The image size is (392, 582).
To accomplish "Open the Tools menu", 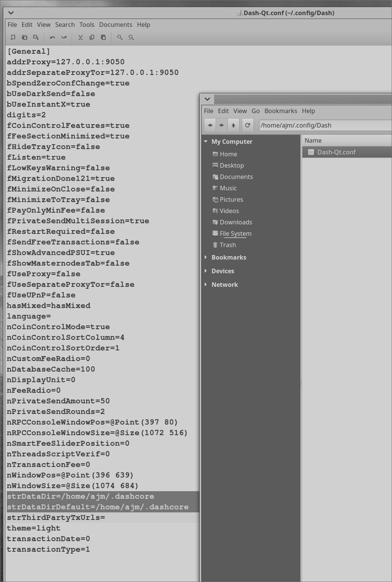I will (87, 25).
